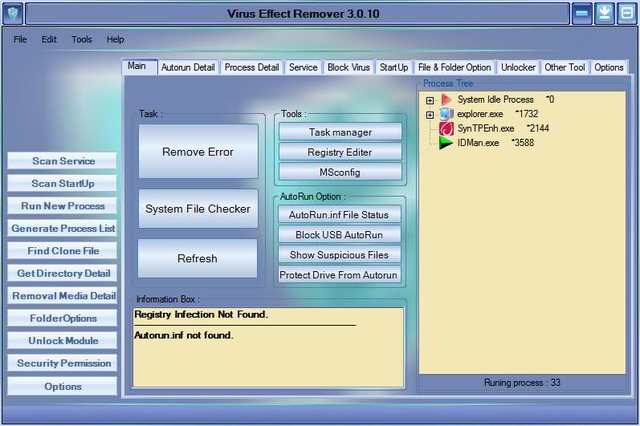Viewport: 640px width, 426px height.
Task: Click the Unlock Module button
Action: pos(62,340)
